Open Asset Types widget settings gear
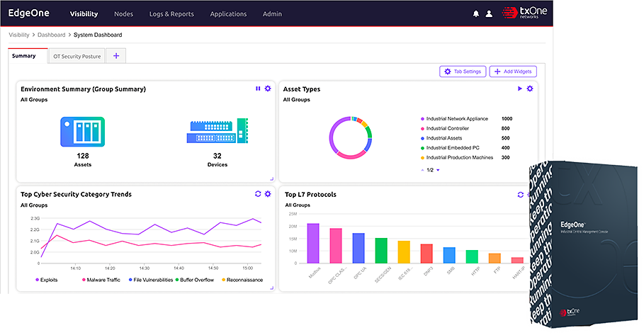This screenshot has height=335, width=644. (530, 89)
